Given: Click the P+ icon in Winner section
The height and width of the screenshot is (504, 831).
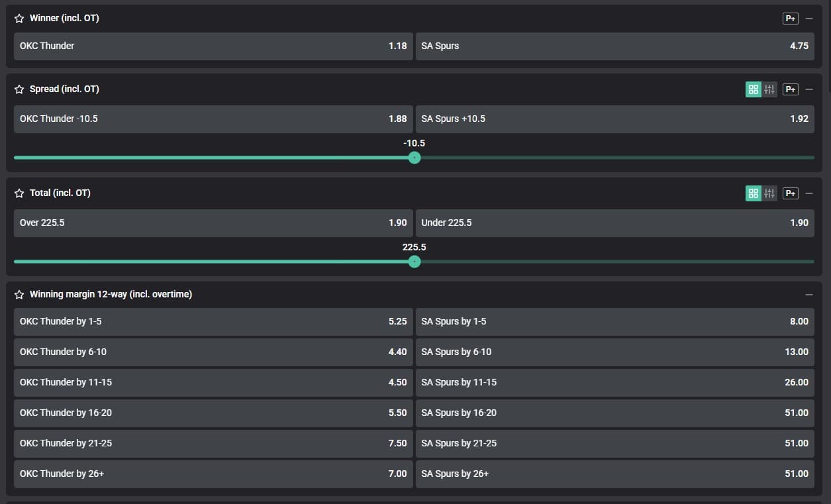Looking at the screenshot, I should point(790,19).
